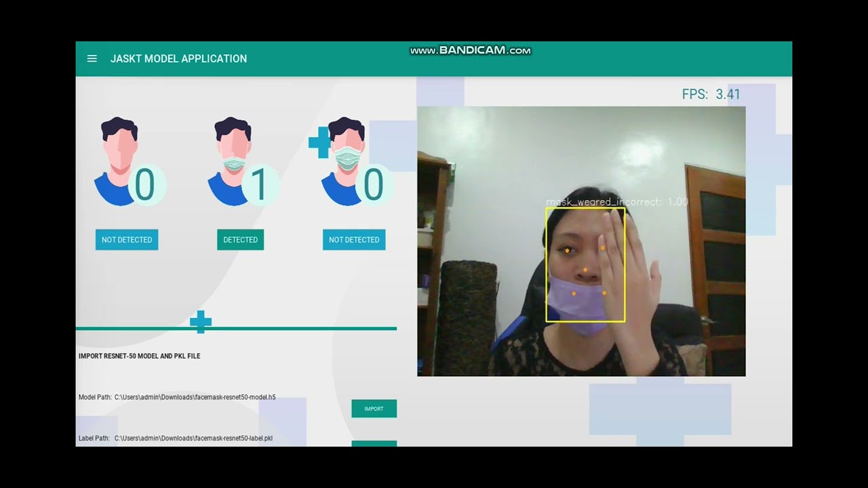Click the JASKT MODEL APPLICATION title
Screen dimensions: 868x488
click(x=178, y=59)
